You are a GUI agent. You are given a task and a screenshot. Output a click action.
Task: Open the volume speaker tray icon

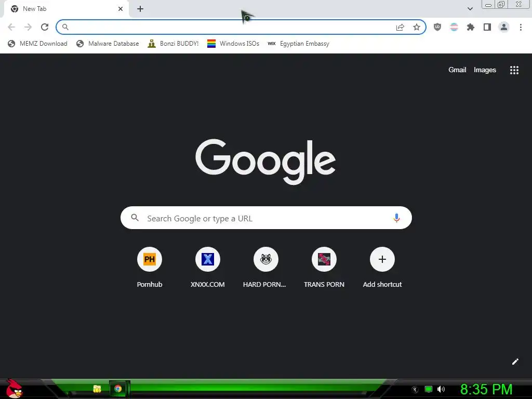pos(441,389)
